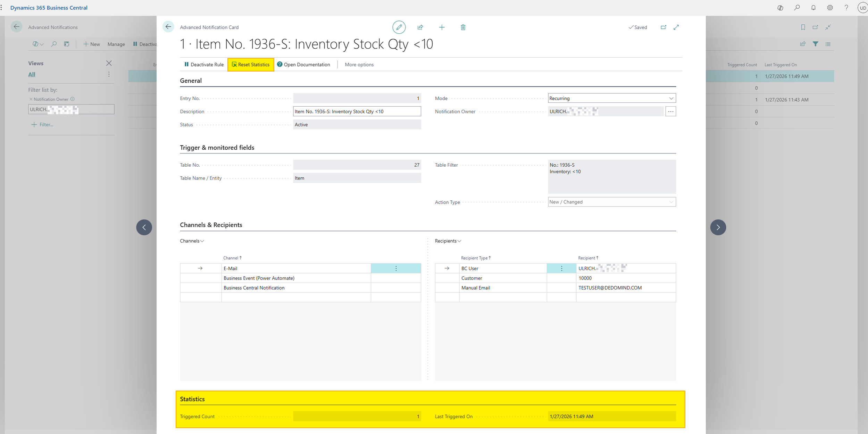Open the notifications bell icon

coord(813,8)
